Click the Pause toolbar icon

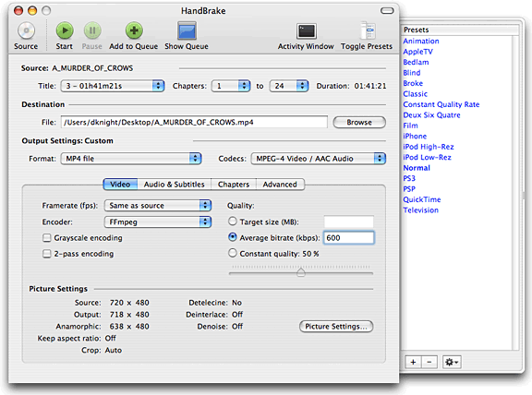[92, 30]
